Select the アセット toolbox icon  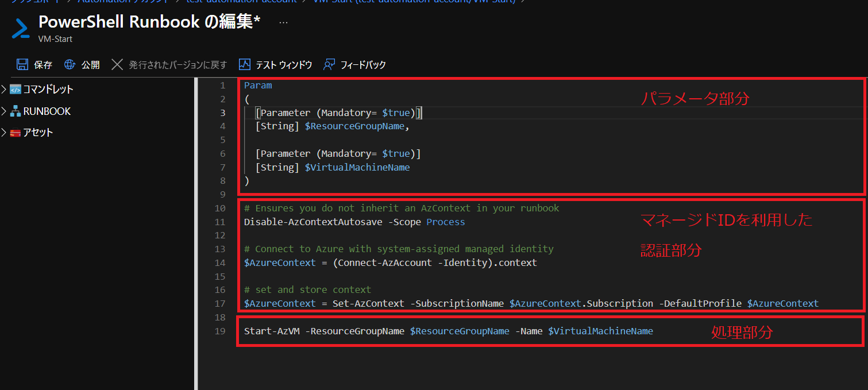pyautogui.click(x=16, y=133)
